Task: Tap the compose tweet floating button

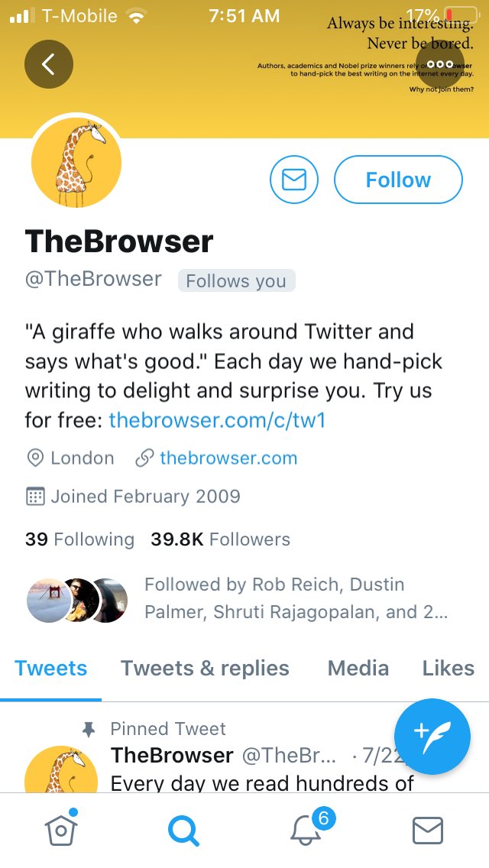Action: pos(432,737)
